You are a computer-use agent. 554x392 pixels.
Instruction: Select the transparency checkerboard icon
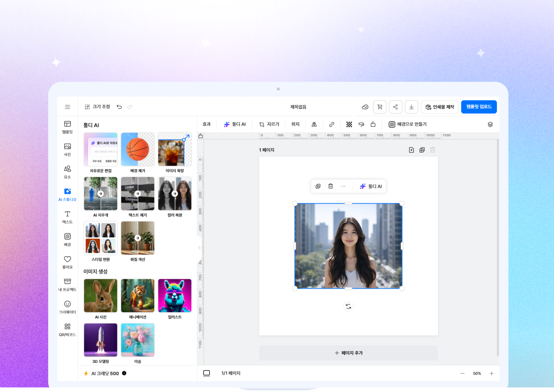349,124
